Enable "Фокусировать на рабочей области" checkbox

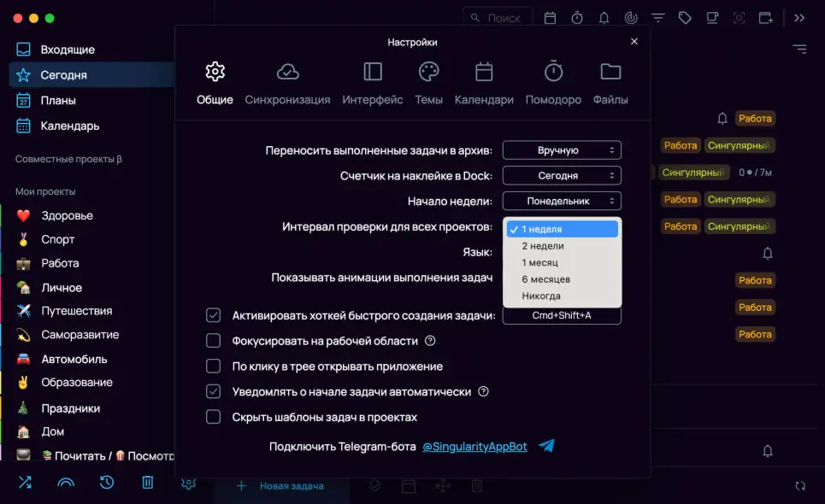214,341
